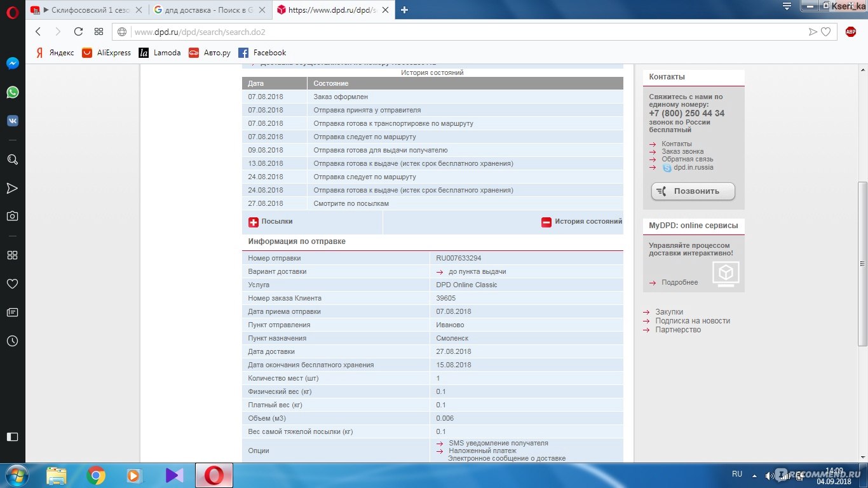Click the Opera taskbar button
Screen dimensions: 868x488
pos(214,475)
